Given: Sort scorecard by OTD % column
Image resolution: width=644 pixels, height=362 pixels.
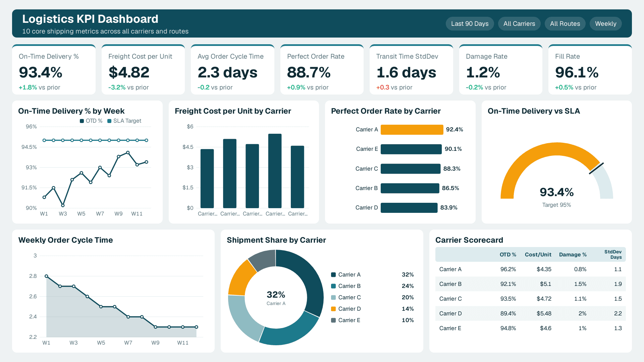Looking at the screenshot, I should tap(508, 255).
